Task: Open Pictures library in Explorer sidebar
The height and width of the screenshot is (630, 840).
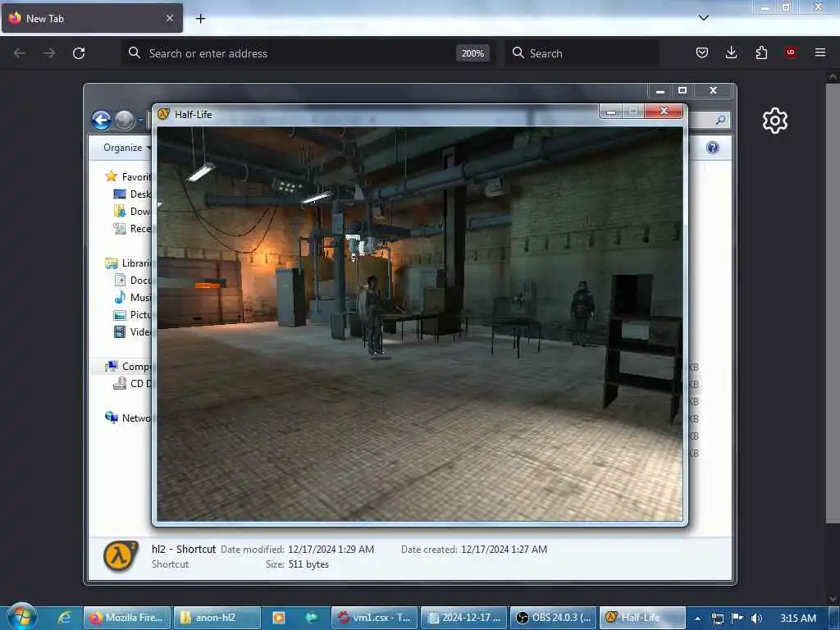Action: [x=133, y=314]
